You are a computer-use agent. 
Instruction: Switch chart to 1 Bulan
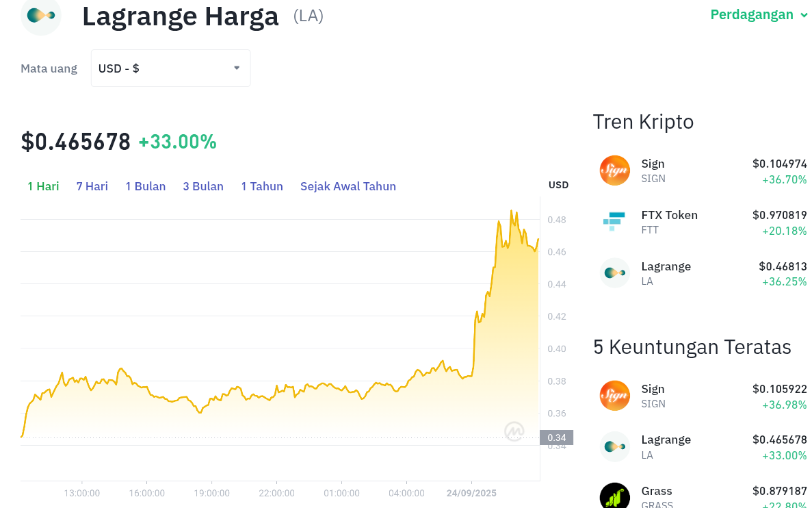pyautogui.click(x=146, y=186)
